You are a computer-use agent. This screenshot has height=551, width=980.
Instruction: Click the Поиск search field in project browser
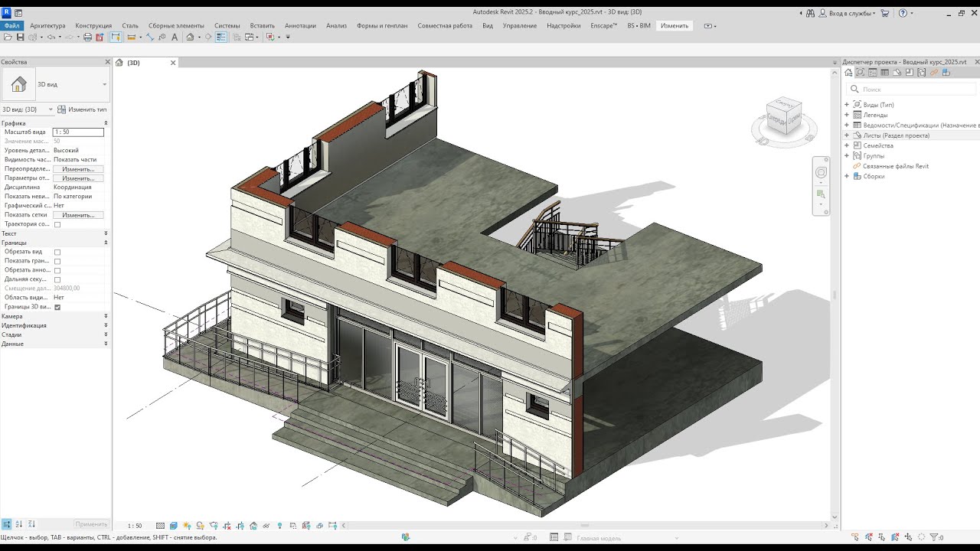(x=911, y=90)
